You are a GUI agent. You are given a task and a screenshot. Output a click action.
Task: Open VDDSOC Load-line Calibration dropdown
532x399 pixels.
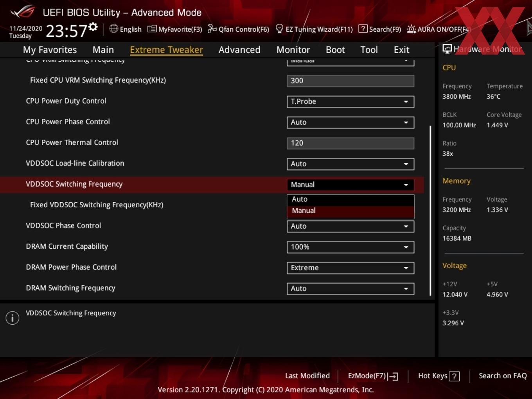(350, 164)
